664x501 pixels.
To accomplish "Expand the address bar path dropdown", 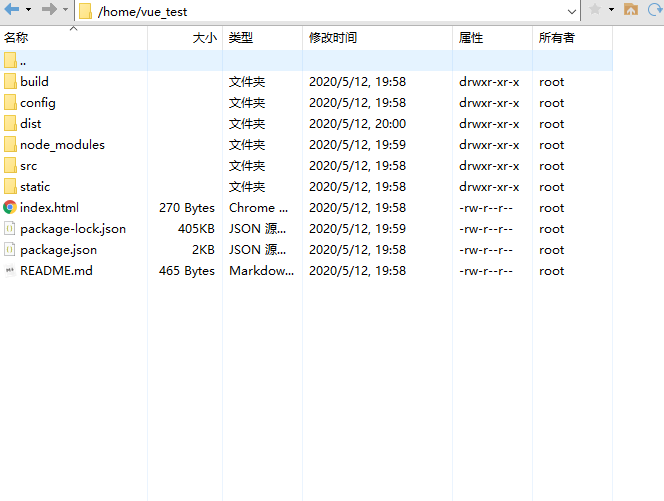I will click(x=571, y=12).
